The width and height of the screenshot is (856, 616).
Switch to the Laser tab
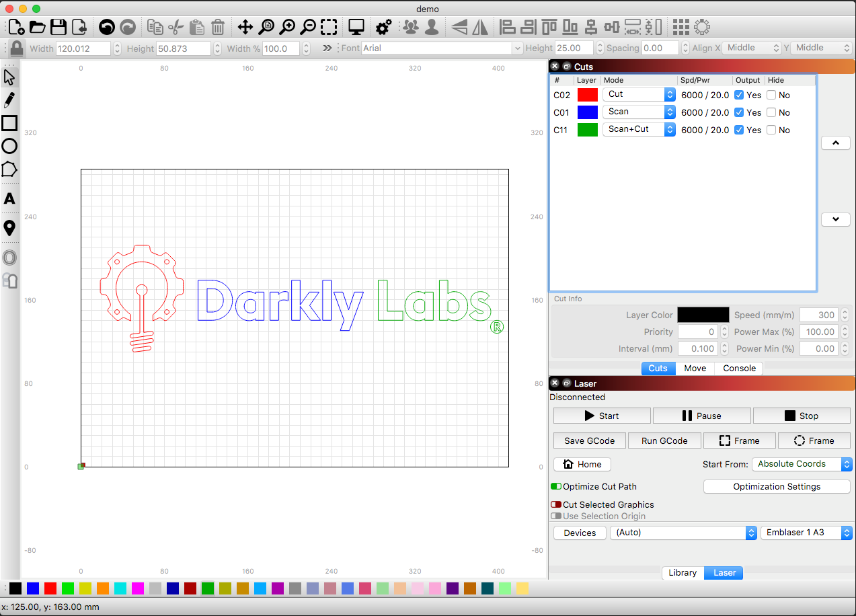[x=724, y=573]
